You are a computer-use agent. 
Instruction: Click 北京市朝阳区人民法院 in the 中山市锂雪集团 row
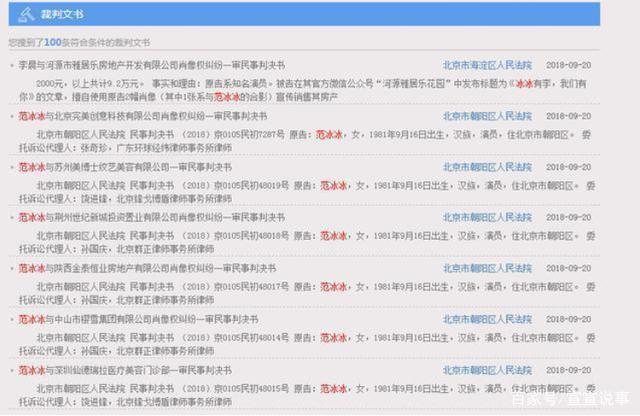coord(487,319)
